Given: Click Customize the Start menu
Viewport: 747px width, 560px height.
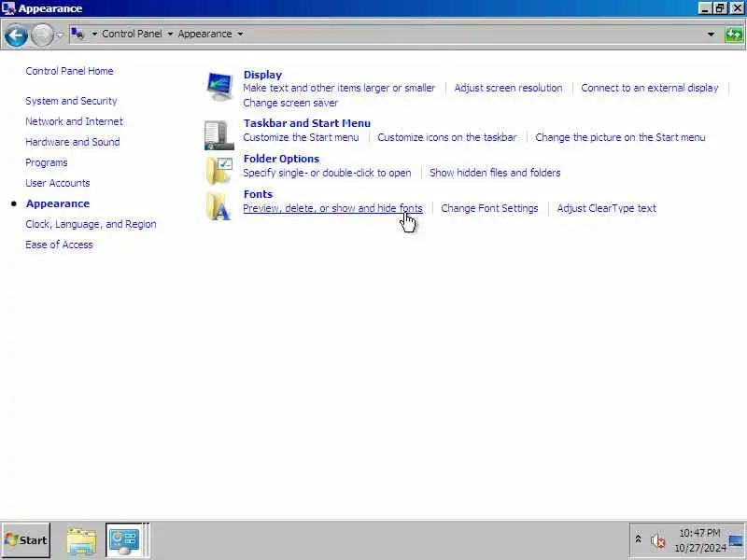Looking at the screenshot, I should tap(301, 137).
